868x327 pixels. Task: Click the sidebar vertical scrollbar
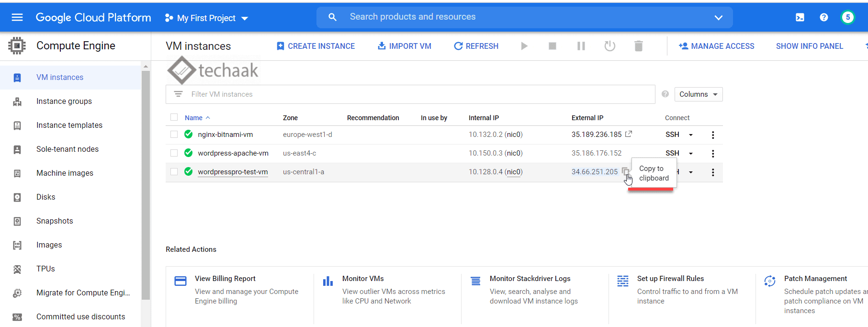point(146,185)
